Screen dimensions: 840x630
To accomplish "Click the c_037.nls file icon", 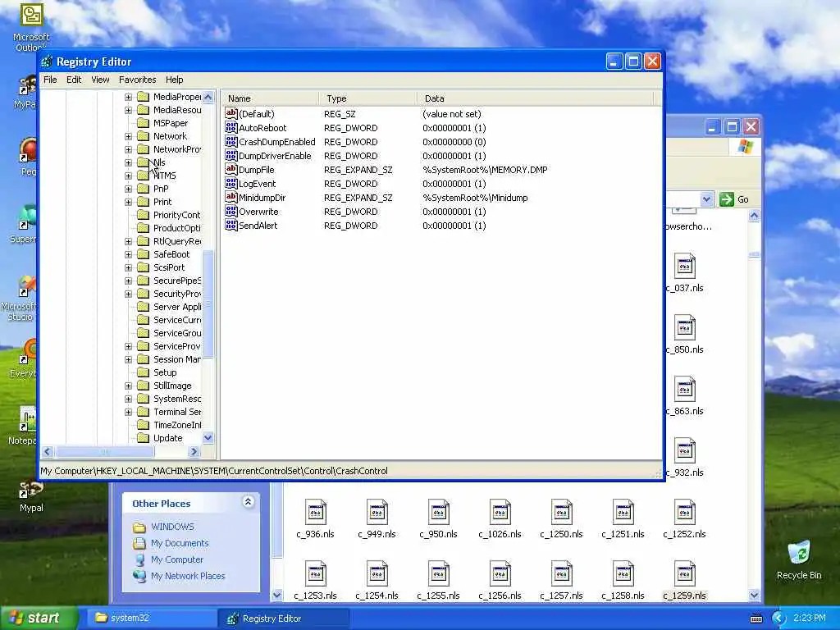I will pyautogui.click(x=685, y=266).
